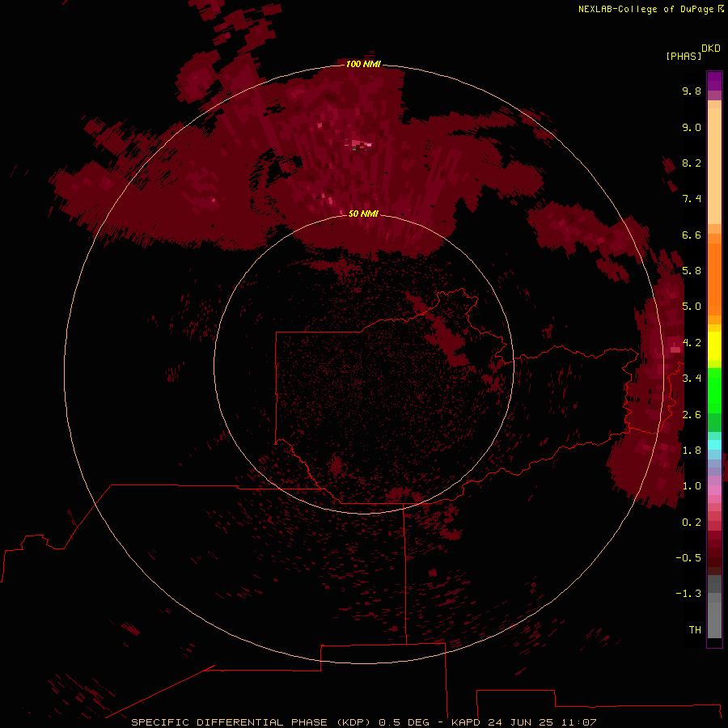
Task: Click the KAPD radar site identifier
Action: 465,722
